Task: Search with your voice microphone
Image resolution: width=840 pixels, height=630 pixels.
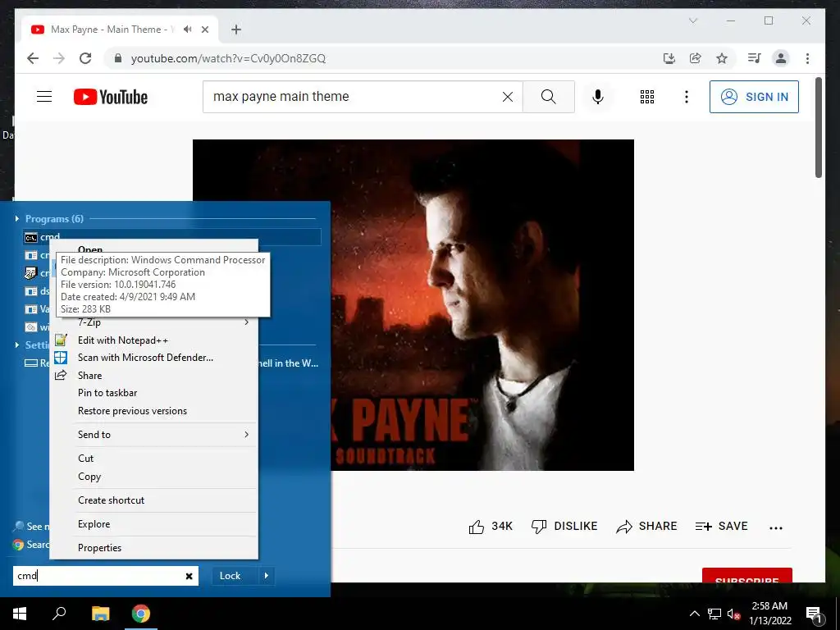Action: coord(598,97)
